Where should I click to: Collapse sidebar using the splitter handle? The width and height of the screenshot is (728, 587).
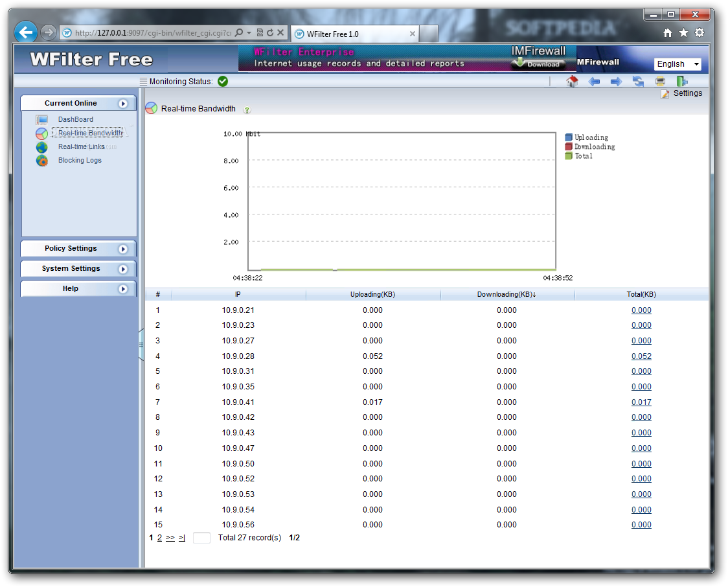tap(141, 345)
